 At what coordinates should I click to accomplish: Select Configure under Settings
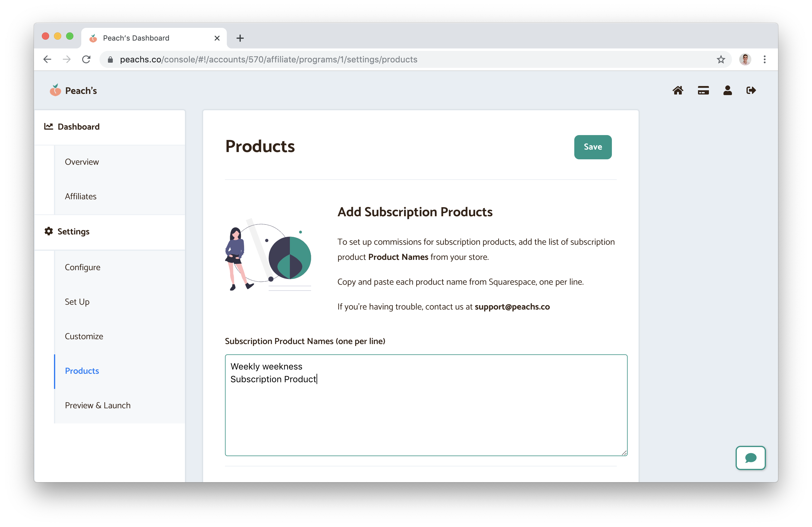tap(82, 267)
